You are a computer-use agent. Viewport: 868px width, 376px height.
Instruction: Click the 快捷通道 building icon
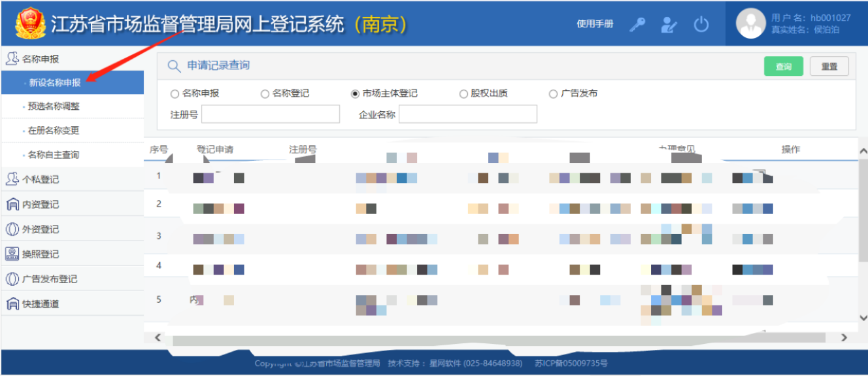coord(12,303)
